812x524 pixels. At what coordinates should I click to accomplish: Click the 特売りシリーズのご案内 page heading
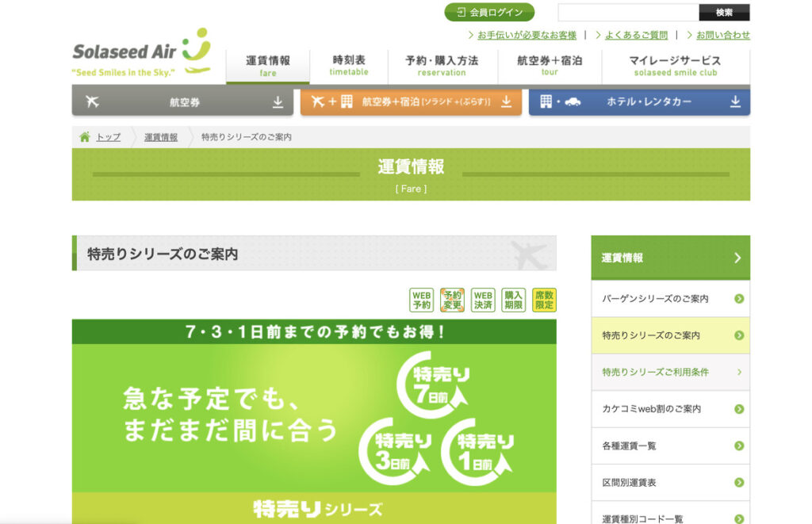point(163,254)
